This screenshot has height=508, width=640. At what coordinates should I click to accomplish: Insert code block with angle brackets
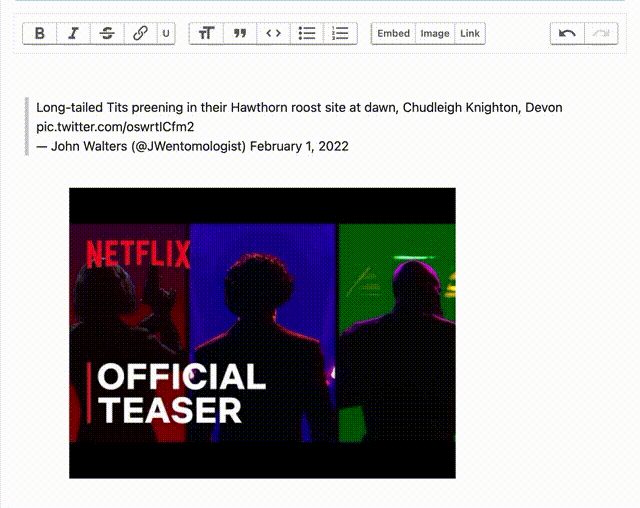tap(273, 33)
